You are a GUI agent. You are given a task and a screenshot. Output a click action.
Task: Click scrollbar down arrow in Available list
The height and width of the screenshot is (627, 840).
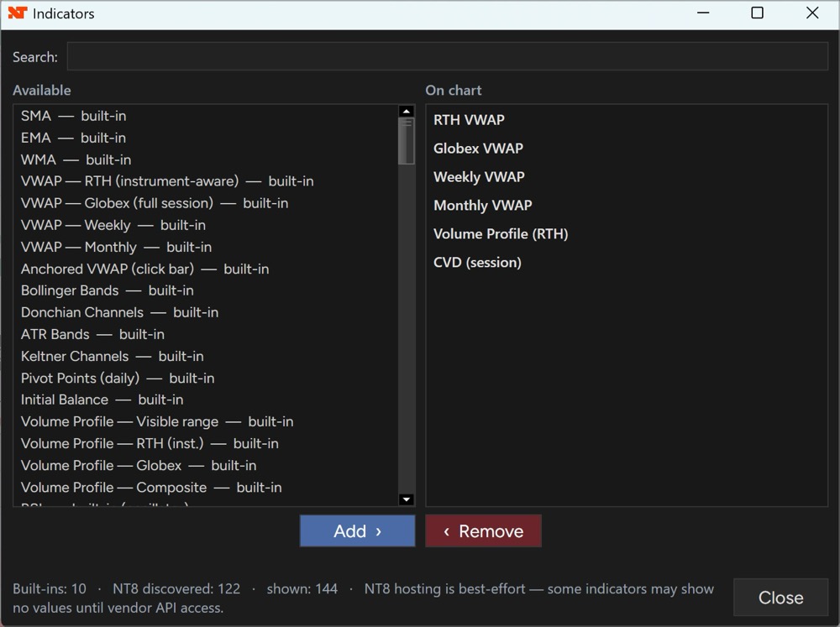(x=407, y=499)
